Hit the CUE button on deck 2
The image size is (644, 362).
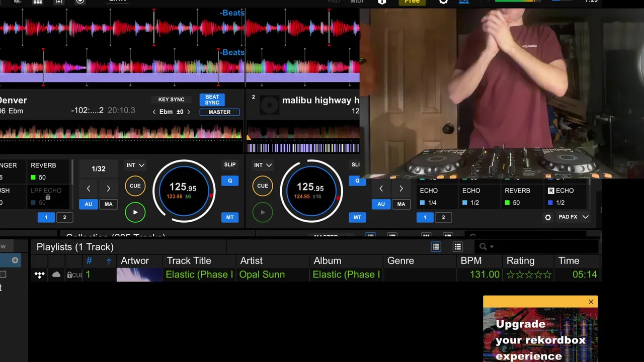pyautogui.click(x=263, y=186)
